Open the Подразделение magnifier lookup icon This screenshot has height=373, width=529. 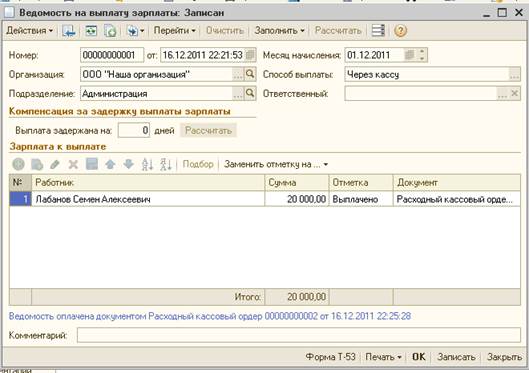(x=250, y=93)
